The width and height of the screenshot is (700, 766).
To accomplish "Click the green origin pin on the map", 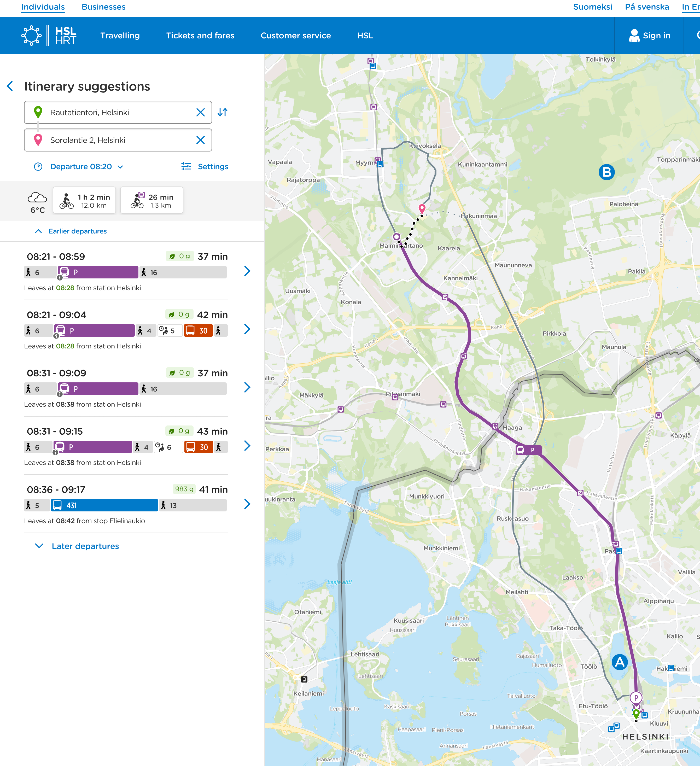I will [x=636, y=714].
